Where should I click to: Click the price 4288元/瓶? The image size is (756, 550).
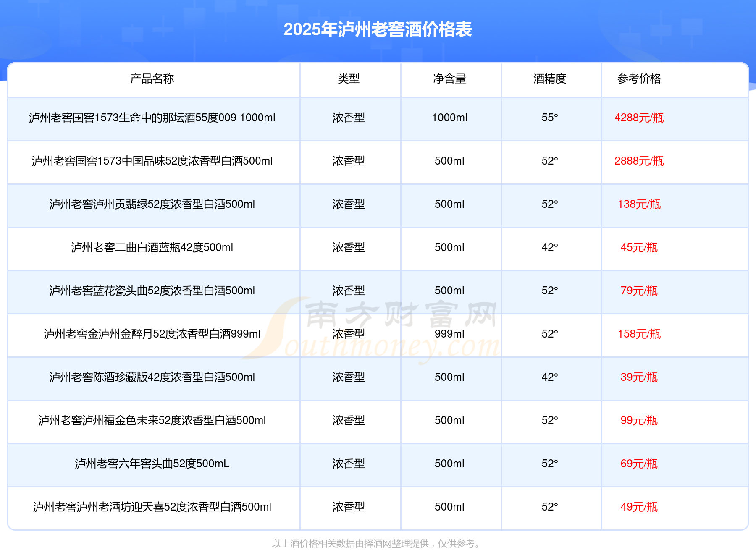click(639, 118)
